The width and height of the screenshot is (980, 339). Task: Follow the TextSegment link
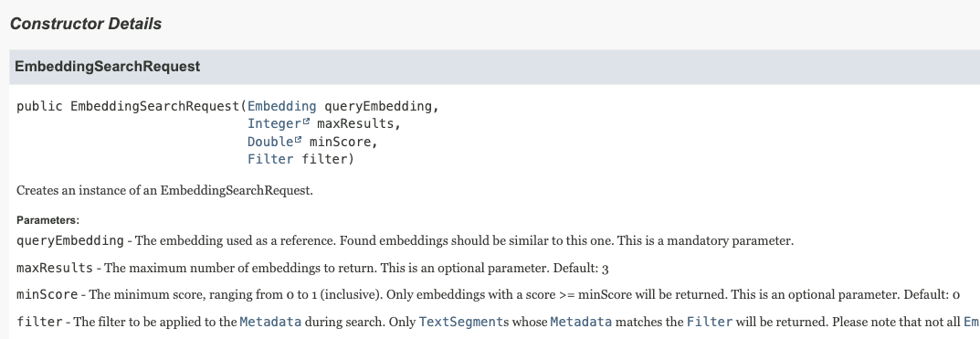[460, 323]
